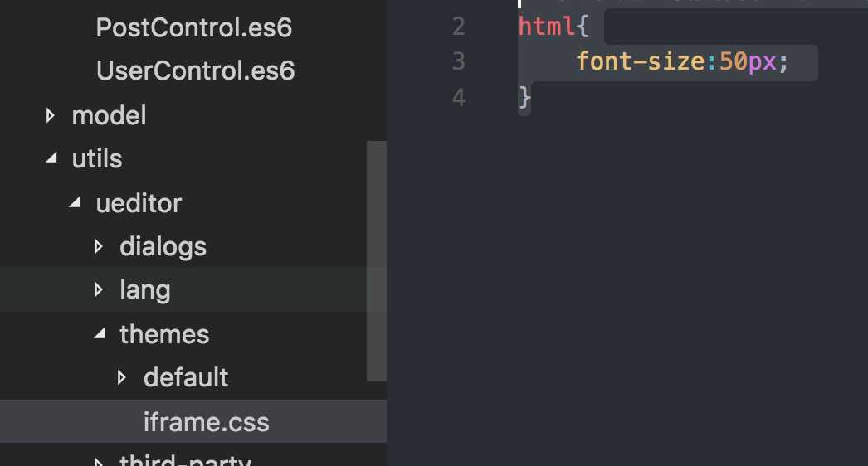Screen dimensions: 868x466
Task: Select the dialogs folder label
Action: pyautogui.click(x=163, y=247)
